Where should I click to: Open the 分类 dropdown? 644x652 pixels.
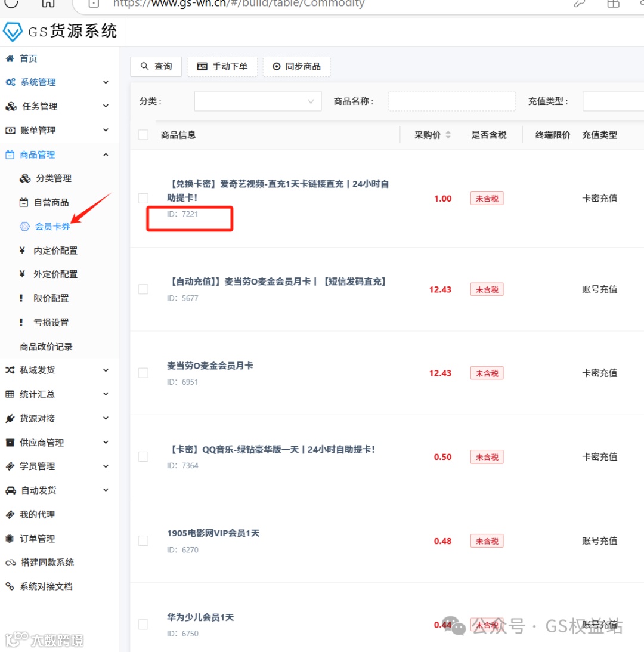pyautogui.click(x=258, y=101)
